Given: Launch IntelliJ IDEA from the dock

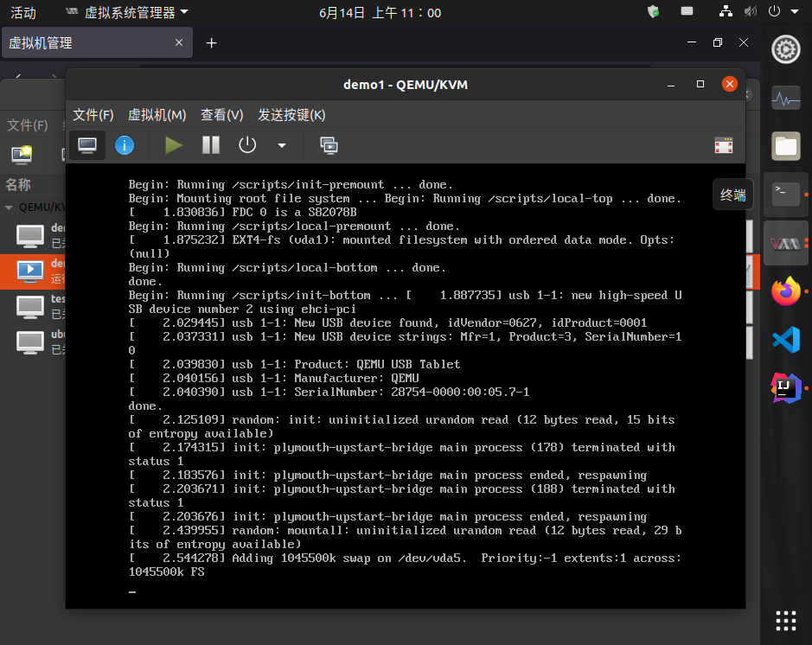Looking at the screenshot, I should tap(785, 387).
